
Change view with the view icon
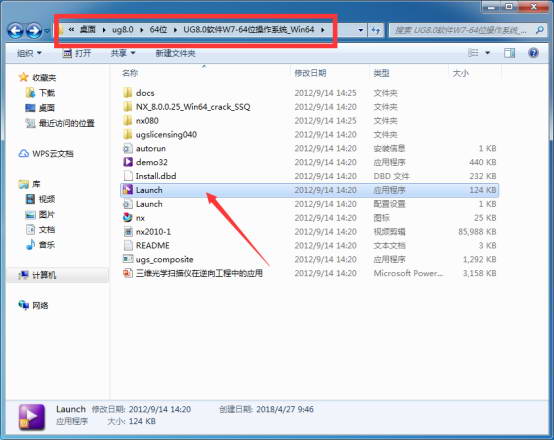(473, 53)
